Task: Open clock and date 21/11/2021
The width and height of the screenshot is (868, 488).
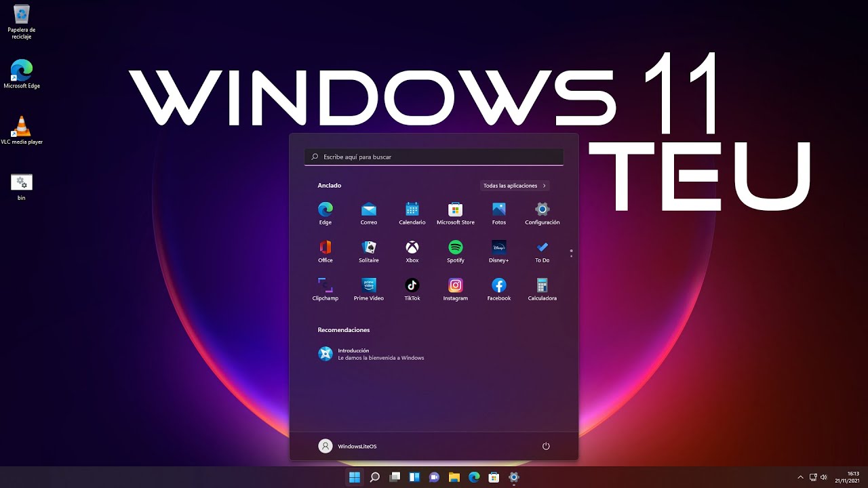Action: click(848, 477)
